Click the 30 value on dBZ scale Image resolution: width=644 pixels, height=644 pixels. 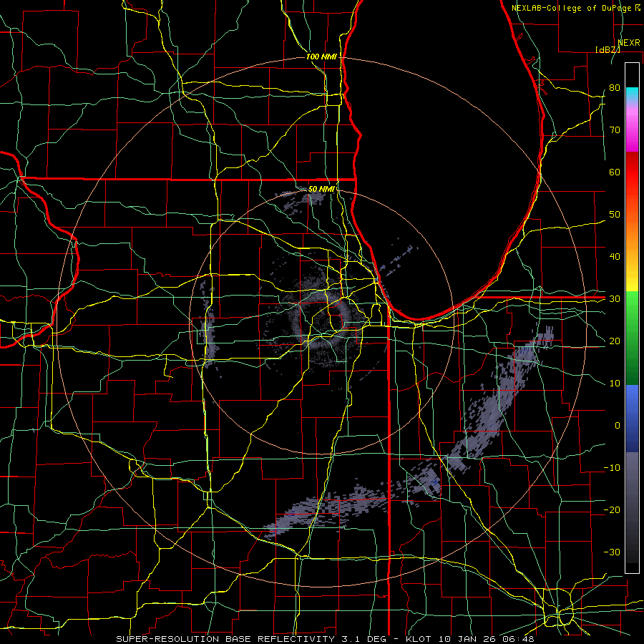pos(615,299)
